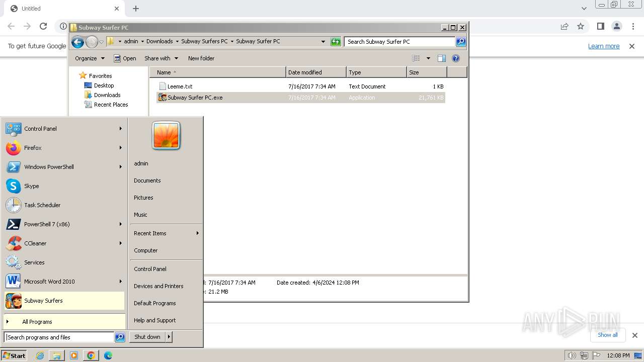This screenshot has width=644, height=362.
Task: Open Windows Media Player on the taskbar
Action: point(74,355)
